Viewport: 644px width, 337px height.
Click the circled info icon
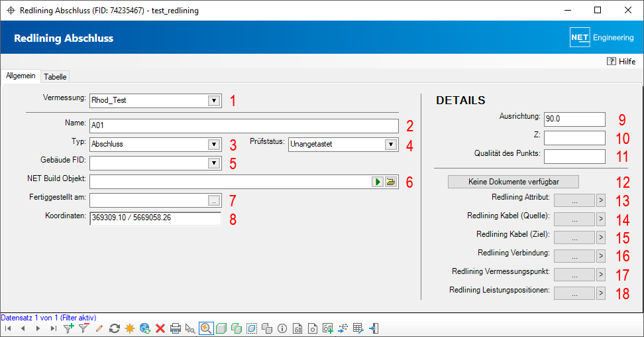click(x=282, y=328)
